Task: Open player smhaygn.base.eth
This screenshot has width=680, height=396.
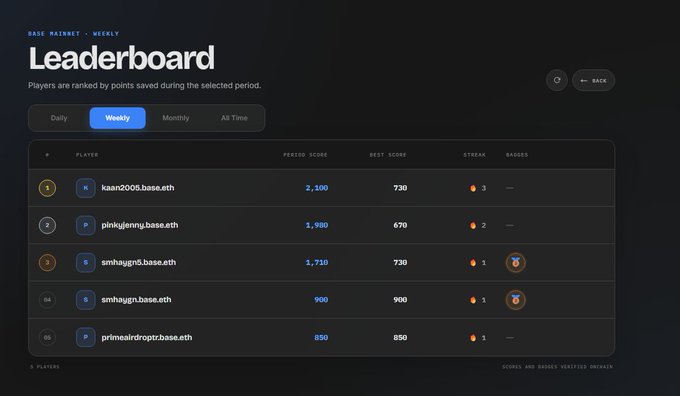Action: [x=136, y=300]
